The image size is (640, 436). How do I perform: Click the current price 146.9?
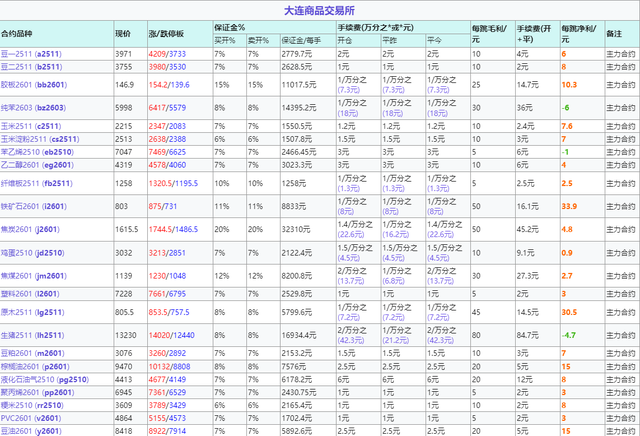point(124,85)
